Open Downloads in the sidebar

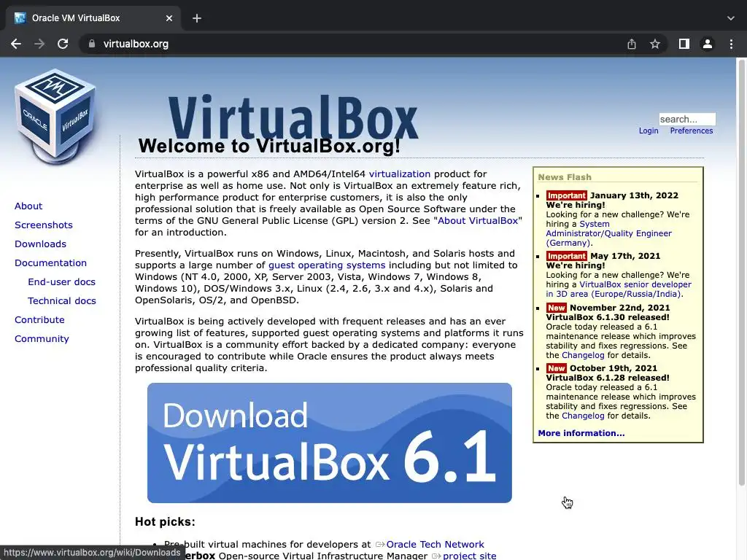40,244
